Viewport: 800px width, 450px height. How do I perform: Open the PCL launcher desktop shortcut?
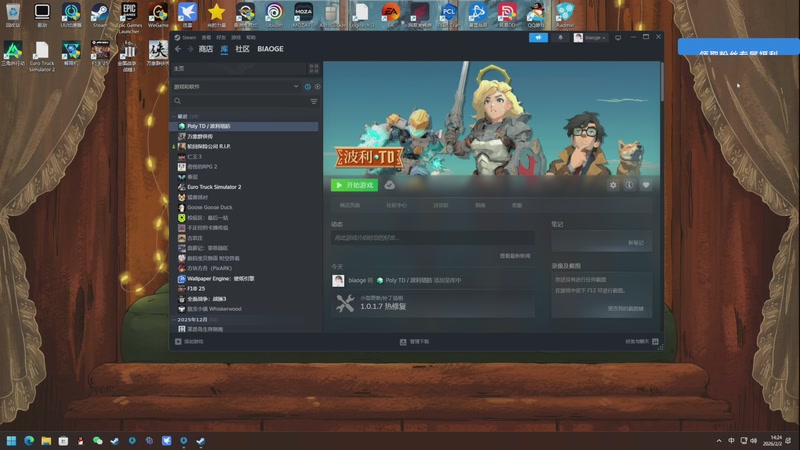tap(448, 15)
